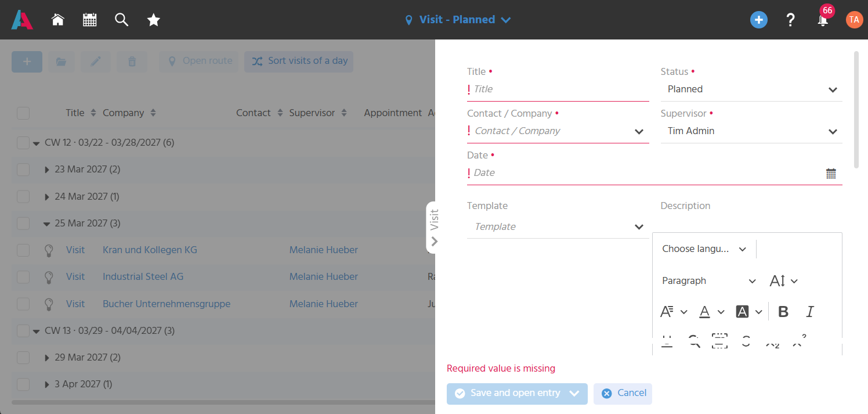The image size is (868, 414).
Task: Open the Template dropdown
Action: 558,227
